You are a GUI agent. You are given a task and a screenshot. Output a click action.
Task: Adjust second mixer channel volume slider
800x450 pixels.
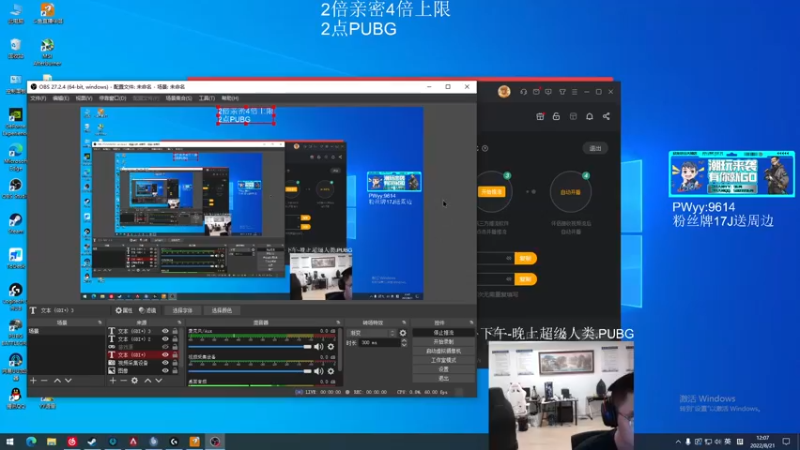(x=250, y=371)
